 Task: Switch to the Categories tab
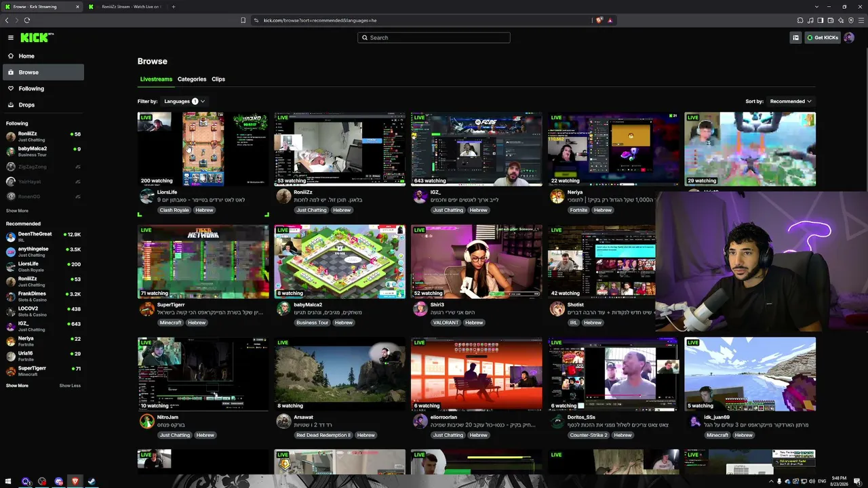coord(192,79)
